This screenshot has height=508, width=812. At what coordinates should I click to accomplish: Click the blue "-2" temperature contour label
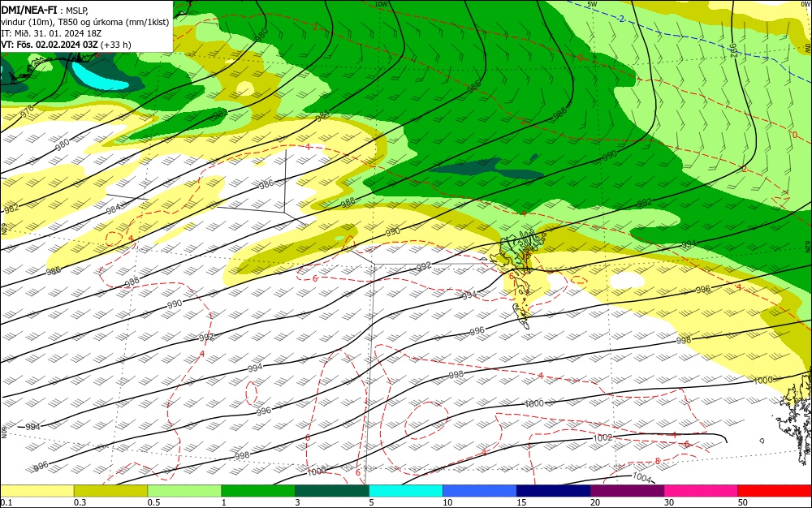tap(621, 19)
